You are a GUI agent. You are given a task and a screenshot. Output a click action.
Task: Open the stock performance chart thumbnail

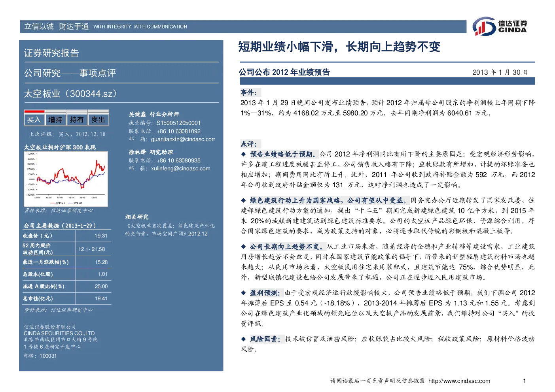tap(66, 179)
